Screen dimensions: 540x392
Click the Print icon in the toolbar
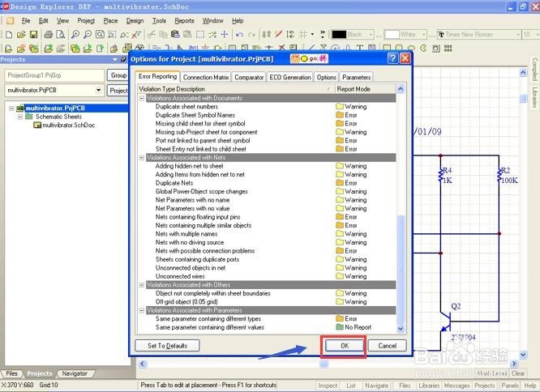tap(48, 34)
